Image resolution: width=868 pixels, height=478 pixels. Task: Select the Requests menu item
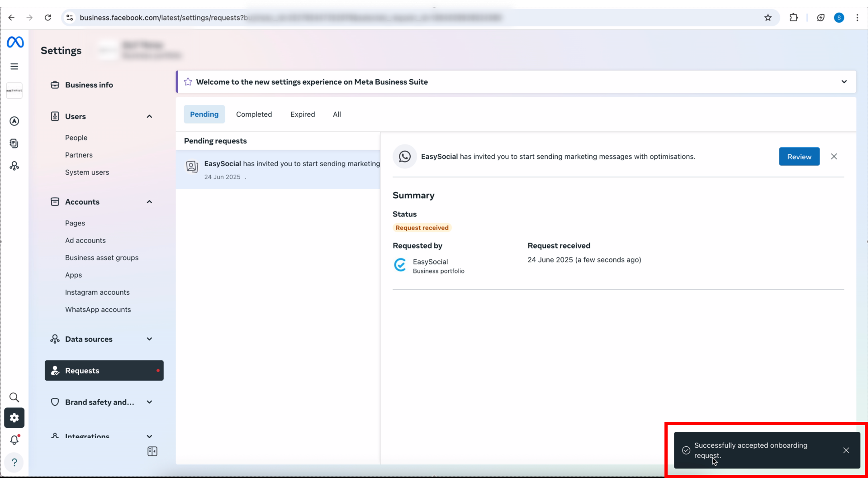(x=104, y=371)
